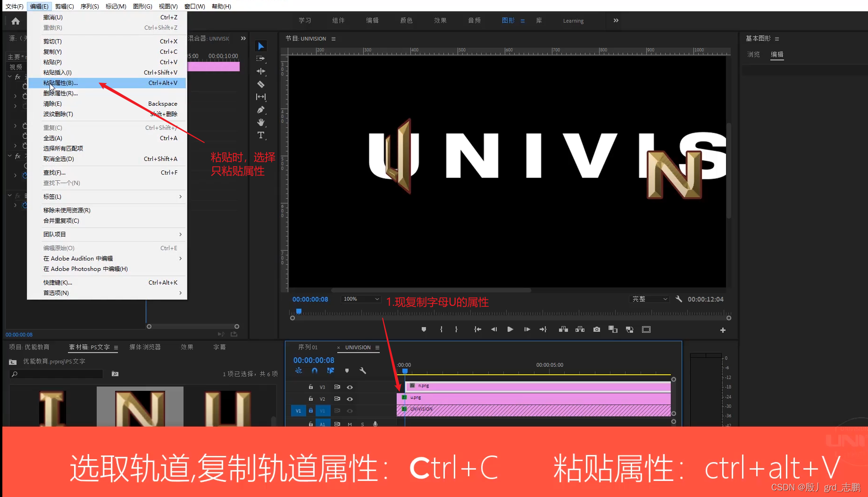Choose 复制(Y) menu item
The width and height of the screenshot is (868, 497).
[x=107, y=51]
